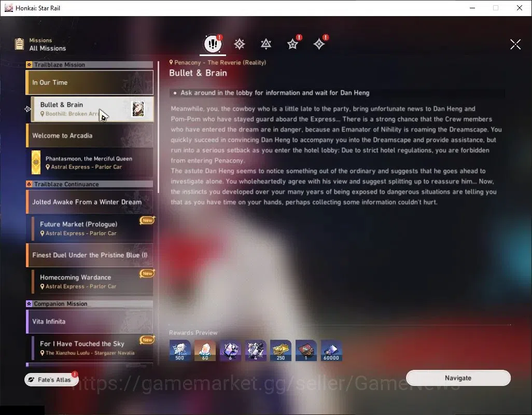
Task: Click the New badge on Future Market
Action: tap(147, 220)
